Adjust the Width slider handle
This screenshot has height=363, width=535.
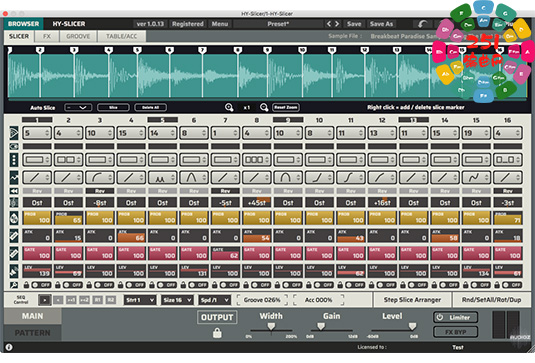coord(271,326)
